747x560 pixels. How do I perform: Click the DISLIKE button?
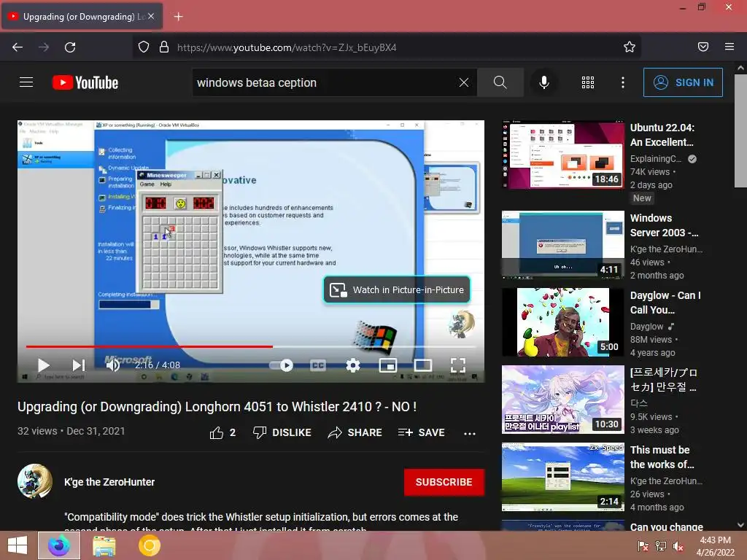(x=282, y=432)
